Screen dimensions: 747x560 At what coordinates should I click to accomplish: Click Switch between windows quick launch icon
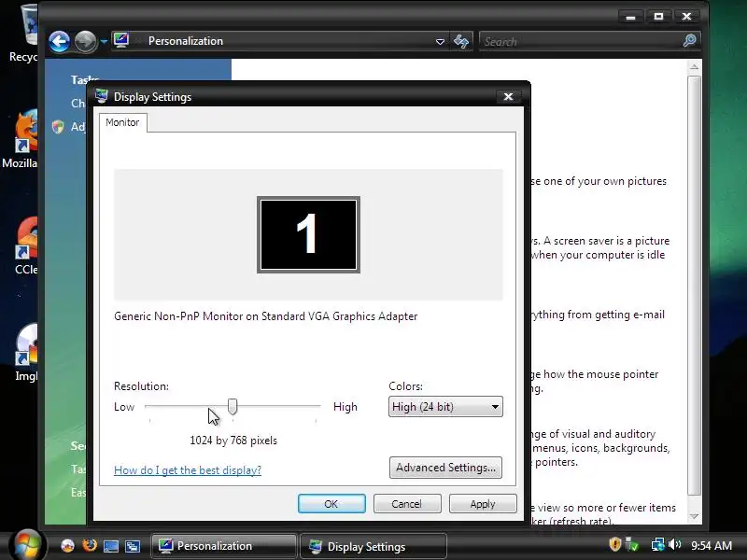pyautogui.click(x=133, y=546)
